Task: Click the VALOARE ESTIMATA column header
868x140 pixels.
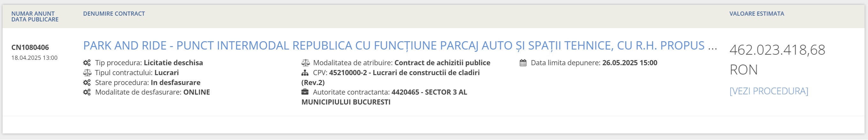Action: click(x=757, y=14)
